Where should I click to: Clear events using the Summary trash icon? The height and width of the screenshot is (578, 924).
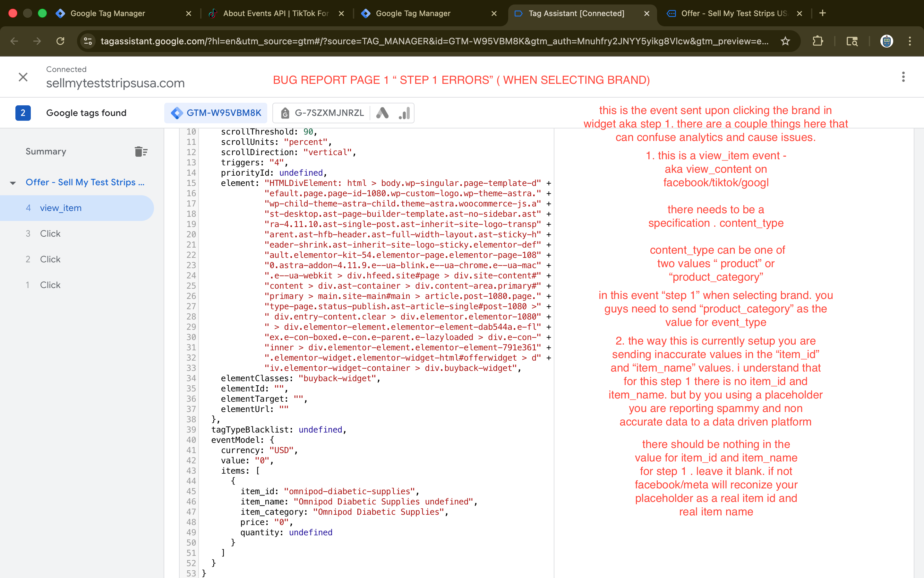(141, 152)
